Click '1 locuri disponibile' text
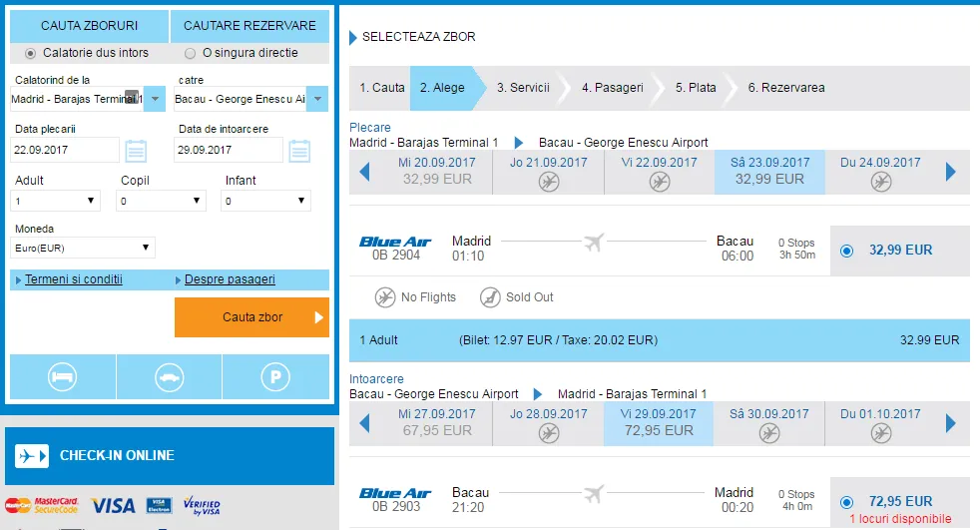 (900, 519)
